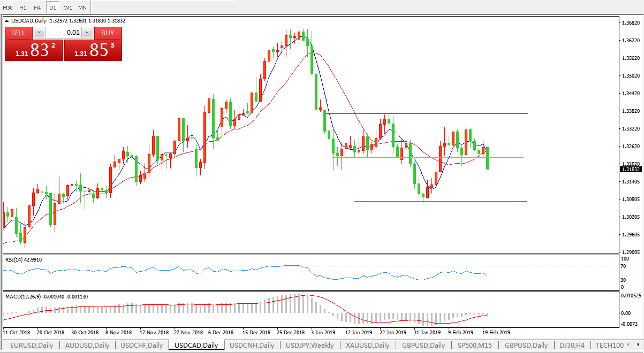Select the H1 timeframe button
Screen dimensions: 644x353
tap(22, 8)
